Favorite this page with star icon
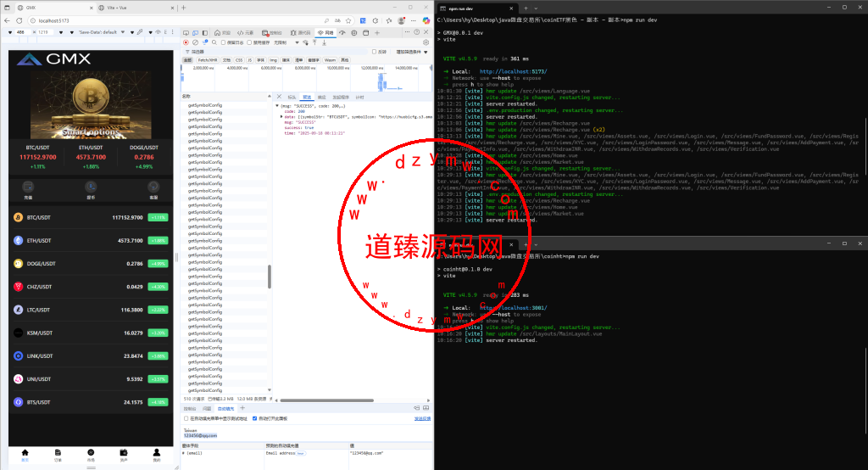This screenshot has width=868, height=470. pyautogui.click(x=348, y=20)
